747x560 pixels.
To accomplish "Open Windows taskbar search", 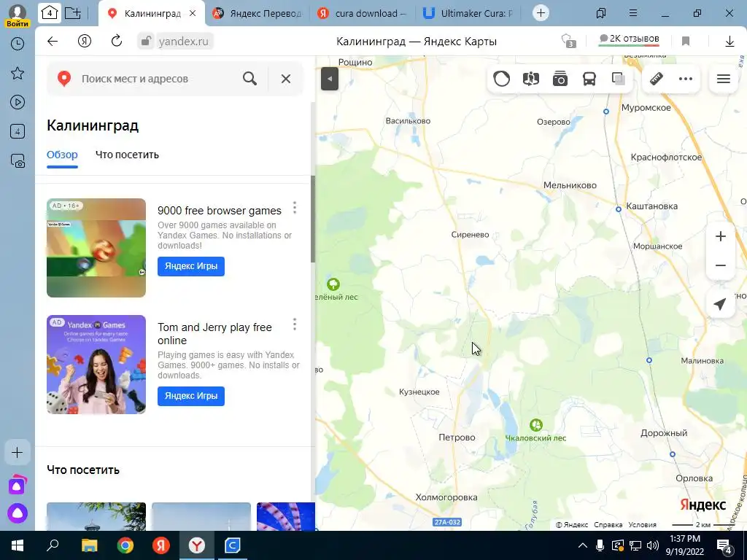I will 53,545.
